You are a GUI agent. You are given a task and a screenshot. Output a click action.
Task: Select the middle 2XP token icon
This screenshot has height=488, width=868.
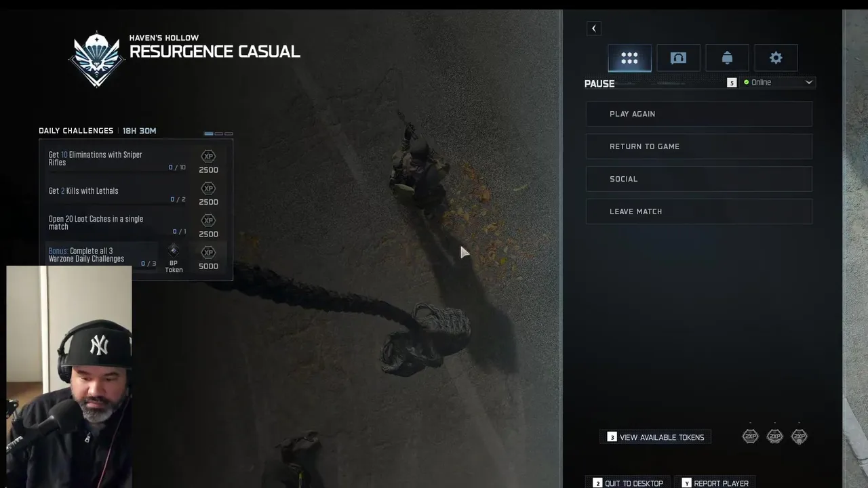(x=774, y=436)
